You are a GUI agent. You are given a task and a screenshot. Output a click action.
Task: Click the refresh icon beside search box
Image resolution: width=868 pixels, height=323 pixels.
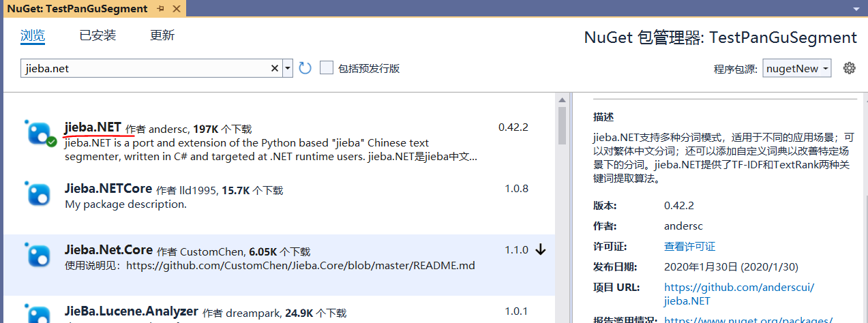305,68
